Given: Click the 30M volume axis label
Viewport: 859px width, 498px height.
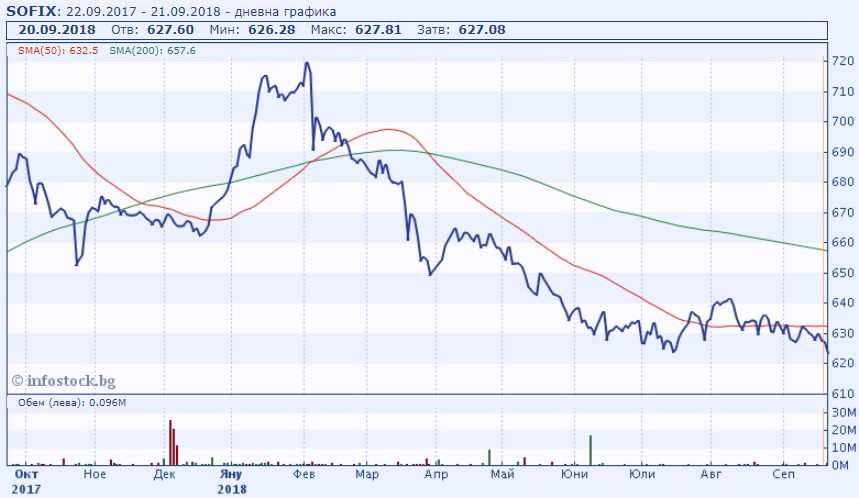Looking at the screenshot, I should tap(844, 413).
